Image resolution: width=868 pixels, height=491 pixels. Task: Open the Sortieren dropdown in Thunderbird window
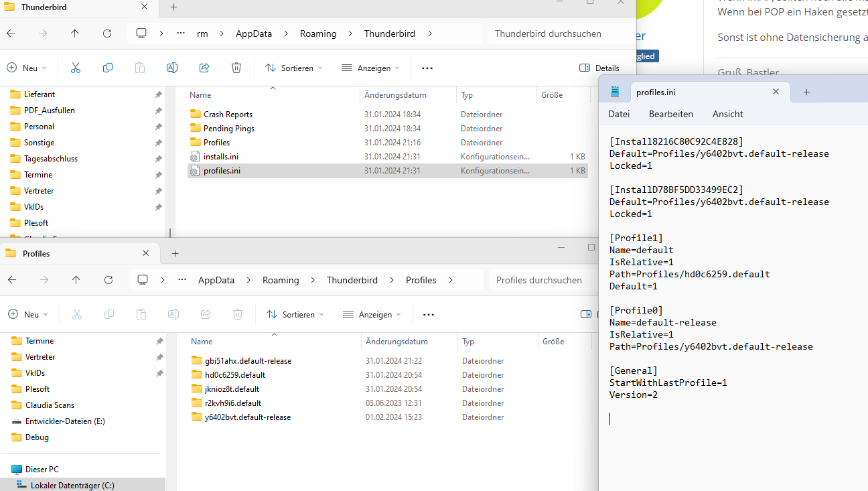pyautogui.click(x=293, y=68)
